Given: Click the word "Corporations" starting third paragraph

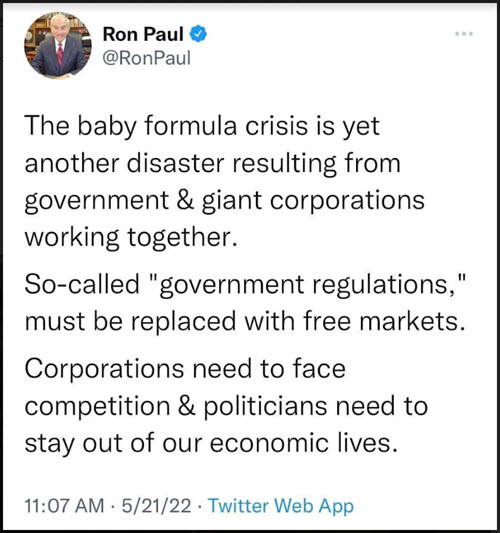Looking at the screenshot, I should pos(104,369).
